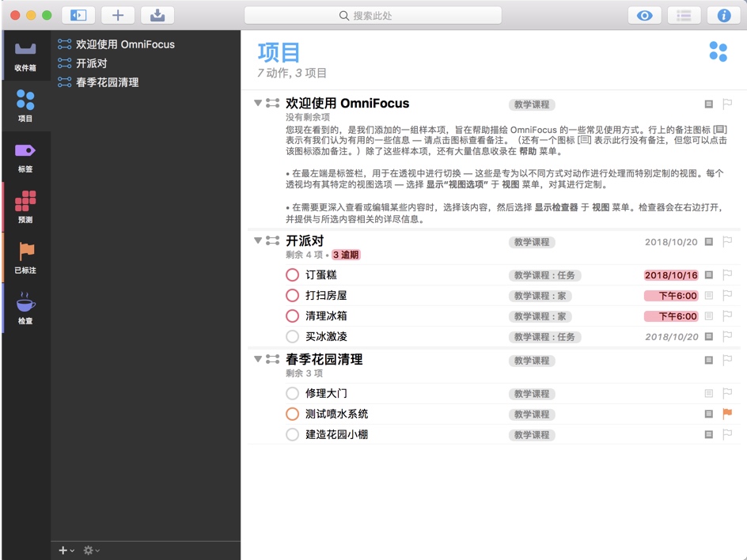The width and height of the screenshot is (747, 560).
Task: Click the search field 搜索此处
Action: coord(373,15)
